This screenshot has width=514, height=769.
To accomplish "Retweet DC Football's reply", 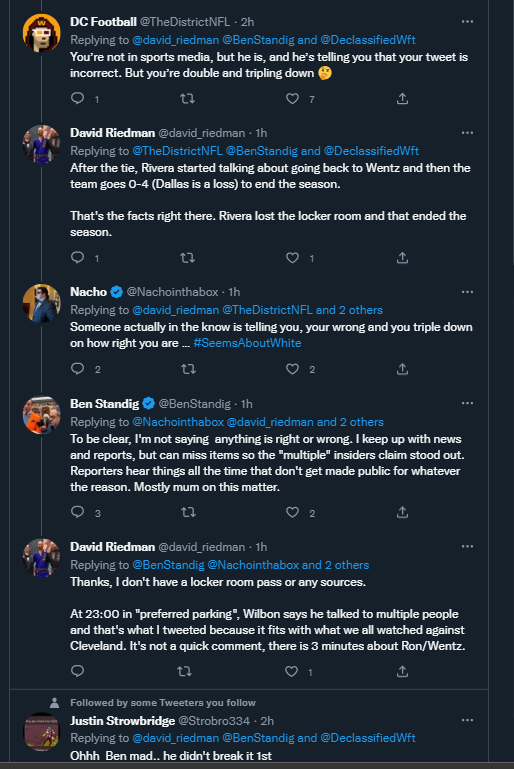I will (x=187, y=99).
